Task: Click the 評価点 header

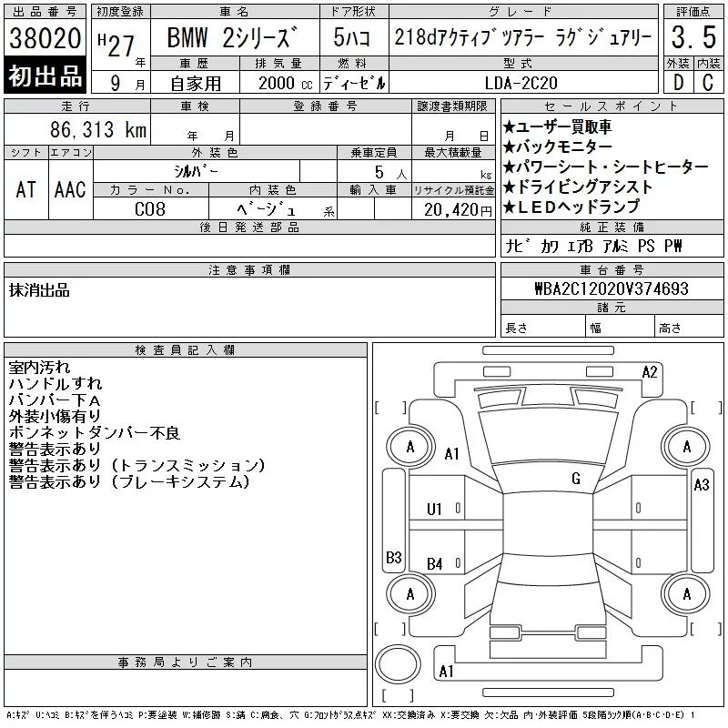Action: (693, 12)
